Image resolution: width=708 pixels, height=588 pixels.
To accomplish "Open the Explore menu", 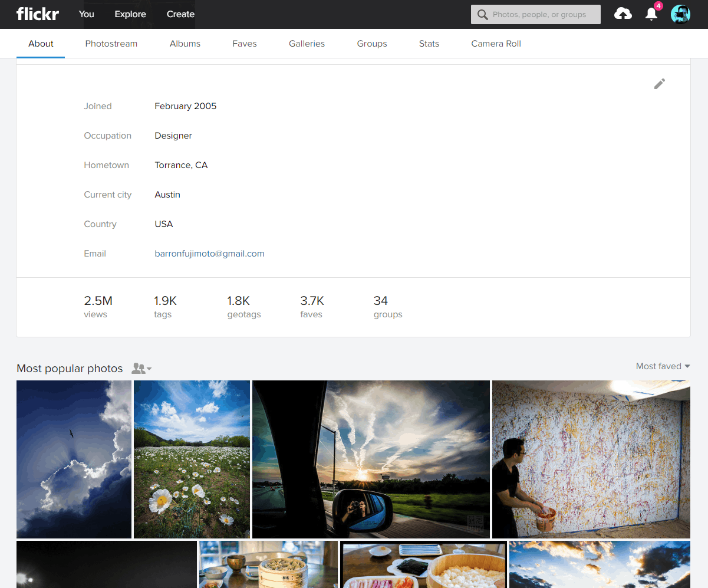I will coord(130,14).
